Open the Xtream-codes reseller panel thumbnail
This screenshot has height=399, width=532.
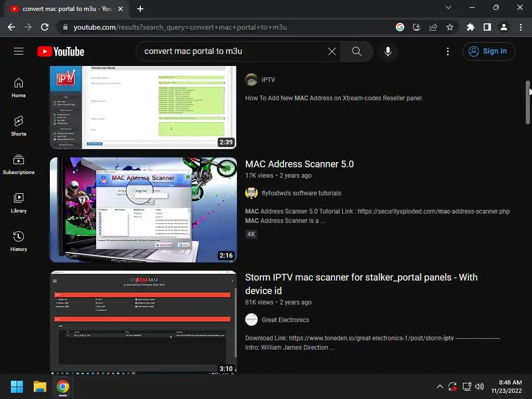[143, 107]
